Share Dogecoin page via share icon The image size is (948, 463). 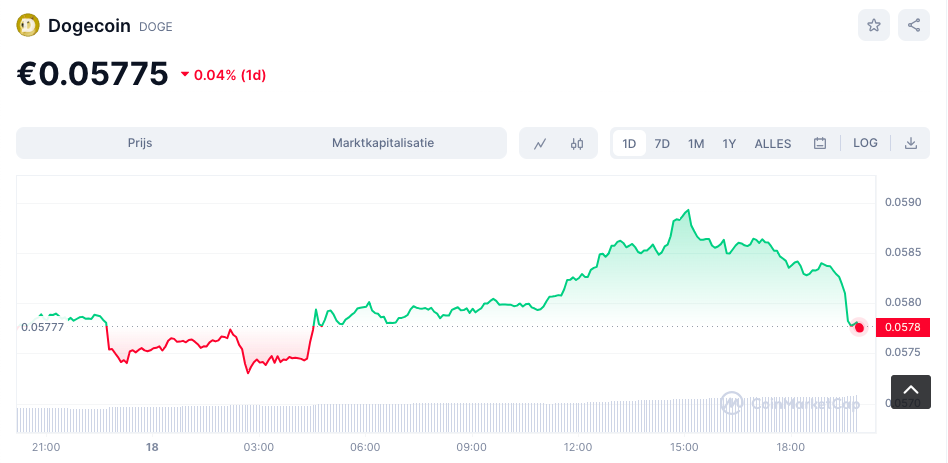[x=914, y=25]
